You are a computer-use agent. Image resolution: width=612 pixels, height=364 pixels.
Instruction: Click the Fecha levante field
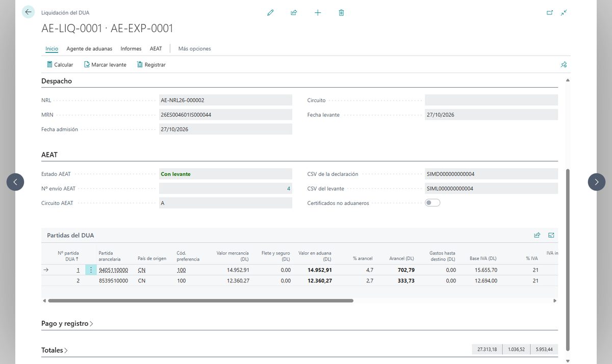point(491,115)
